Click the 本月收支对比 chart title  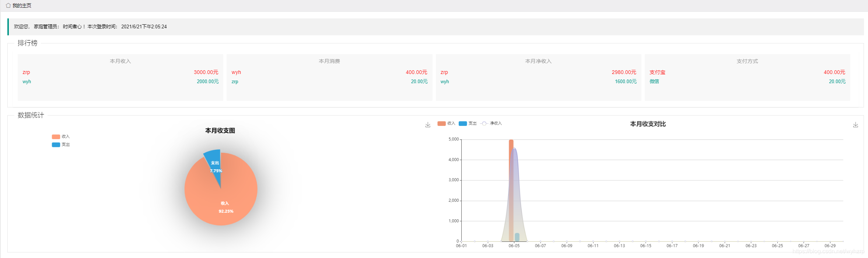pos(648,124)
